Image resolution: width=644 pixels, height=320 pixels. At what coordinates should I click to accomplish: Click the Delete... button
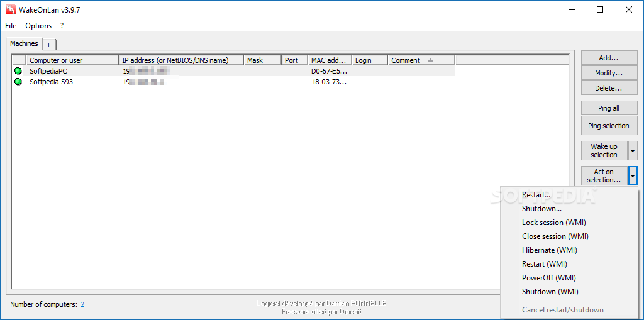coord(609,88)
